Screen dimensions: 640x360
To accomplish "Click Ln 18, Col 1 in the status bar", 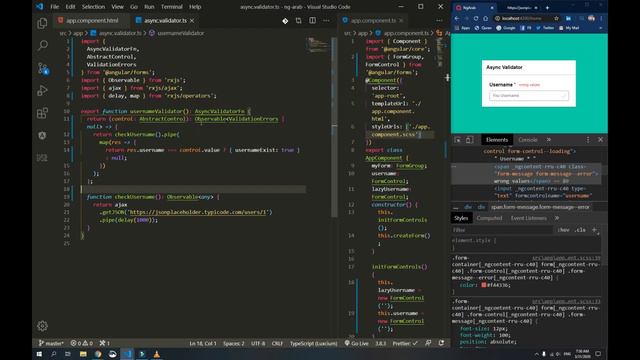I will [203, 343].
